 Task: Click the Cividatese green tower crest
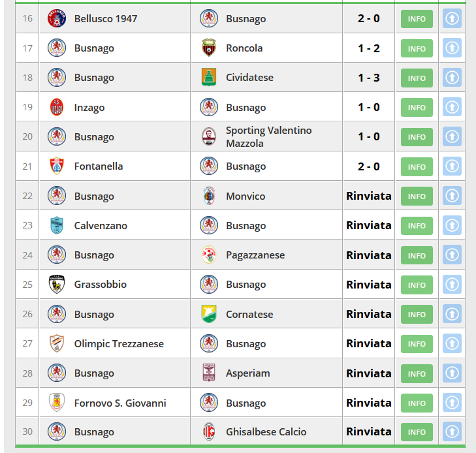[x=209, y=78]
